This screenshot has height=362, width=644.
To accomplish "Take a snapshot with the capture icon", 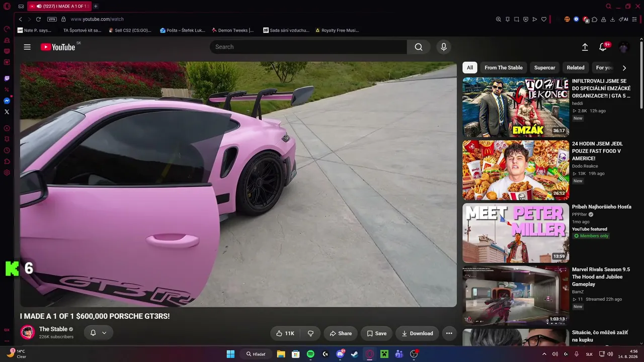I will coord(517,19).
